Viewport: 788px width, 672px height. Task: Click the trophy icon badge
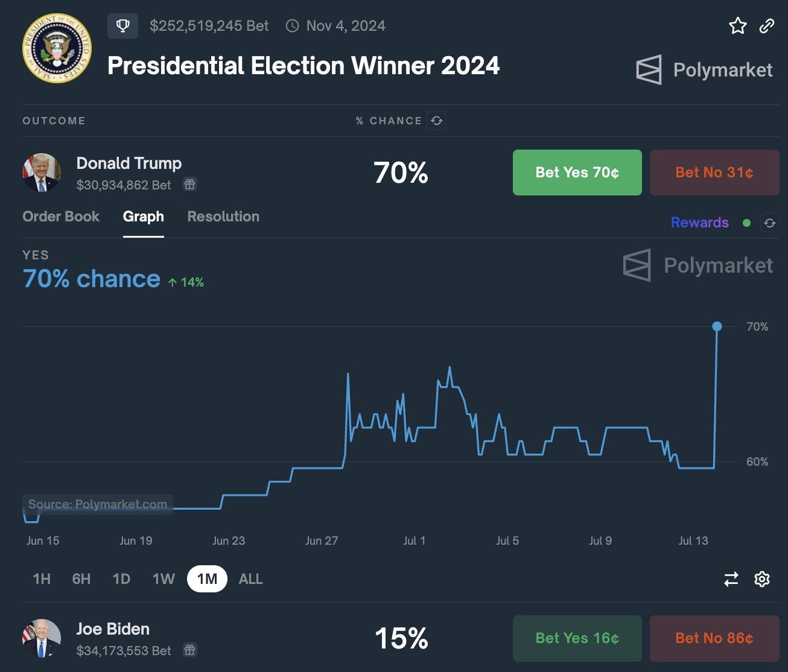122,26
